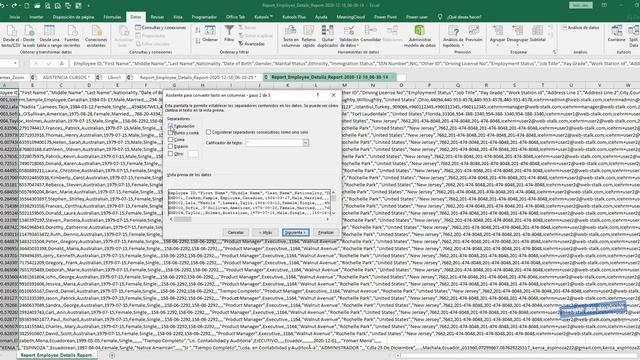The width and height of the screenshot is (640, 360).
Task: Open the Name Box dropdown arrow
Action: [15, 64]
